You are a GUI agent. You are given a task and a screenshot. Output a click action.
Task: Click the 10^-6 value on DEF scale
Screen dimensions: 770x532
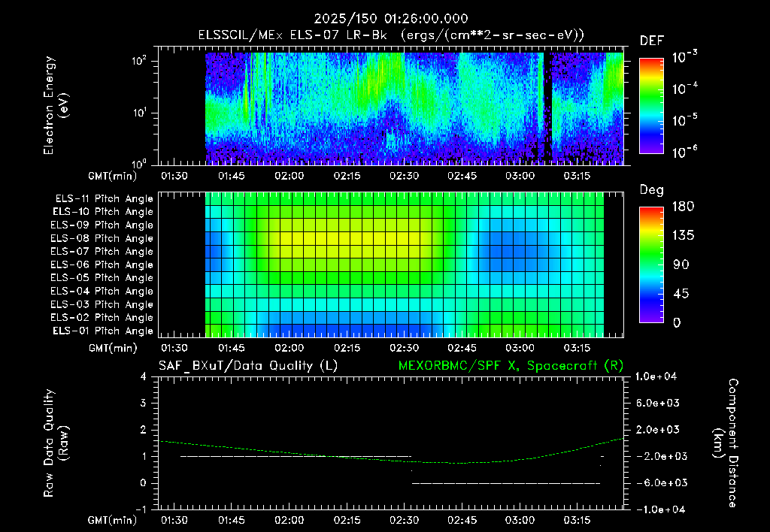coord(684,152)
